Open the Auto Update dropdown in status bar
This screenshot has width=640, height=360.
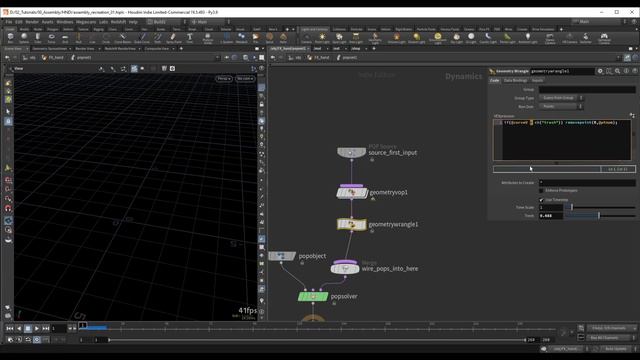(x=618, y=349)
